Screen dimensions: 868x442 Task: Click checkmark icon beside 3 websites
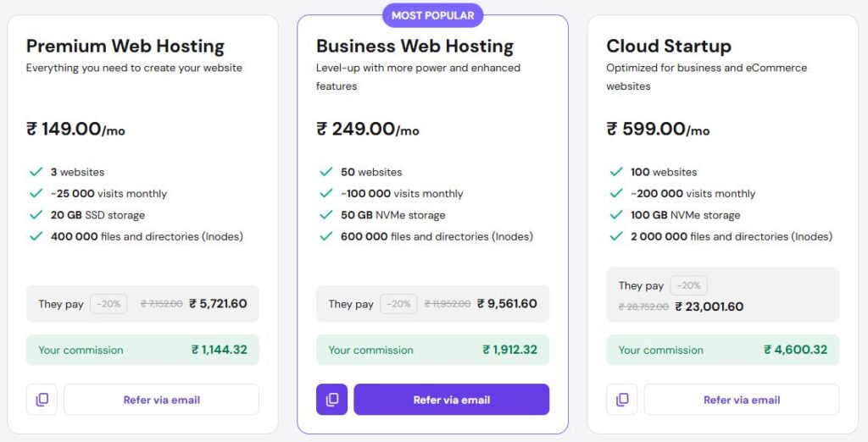click(36, 172)
